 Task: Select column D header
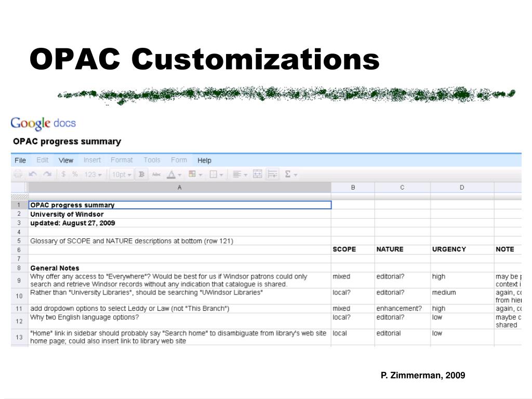(462, 187)
